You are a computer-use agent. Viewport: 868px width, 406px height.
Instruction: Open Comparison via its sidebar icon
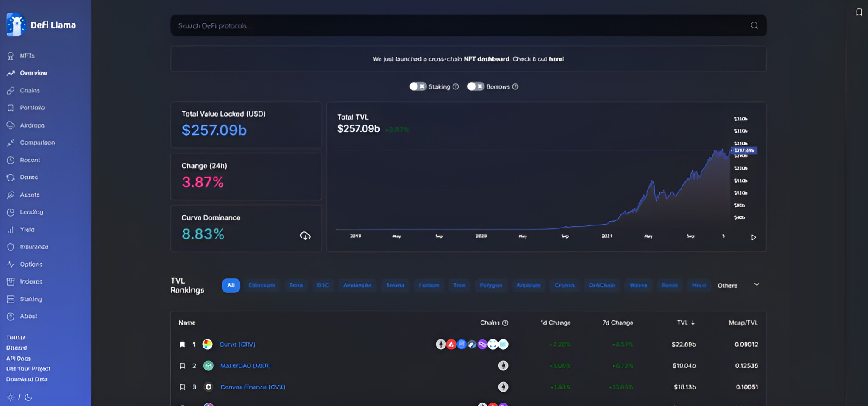coord(11,142)
